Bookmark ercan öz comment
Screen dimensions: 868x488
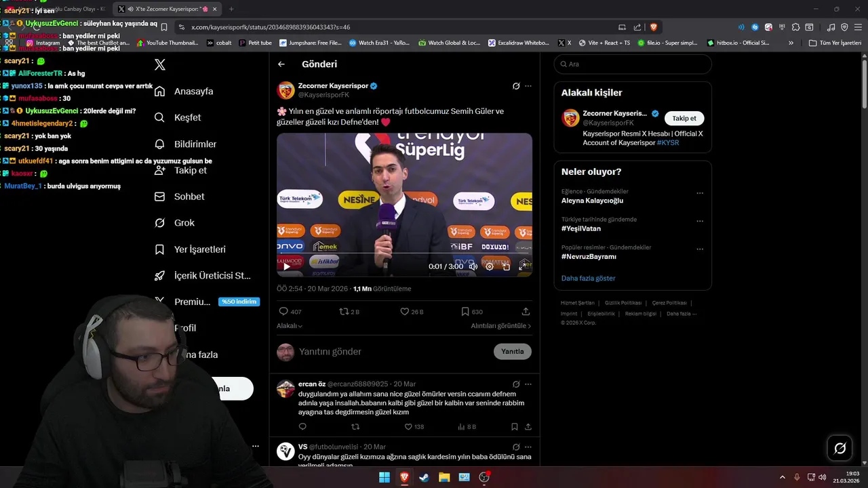tap(514, 427)
